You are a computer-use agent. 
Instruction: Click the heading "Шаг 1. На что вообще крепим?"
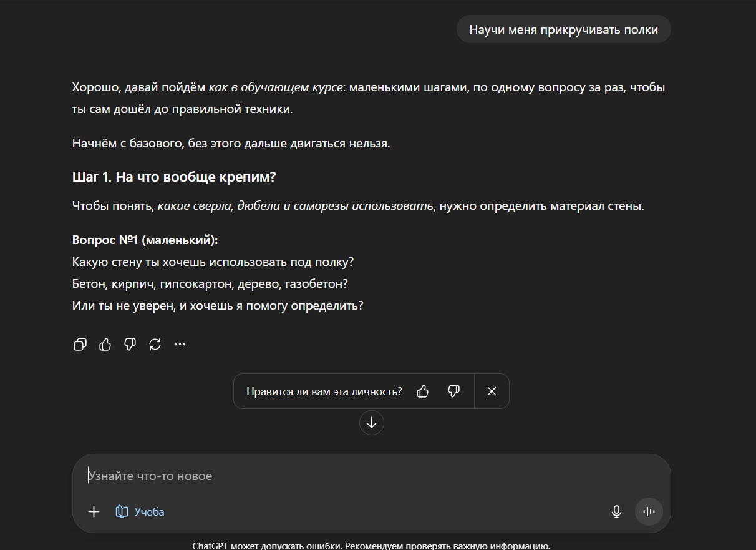pos(174,177)
